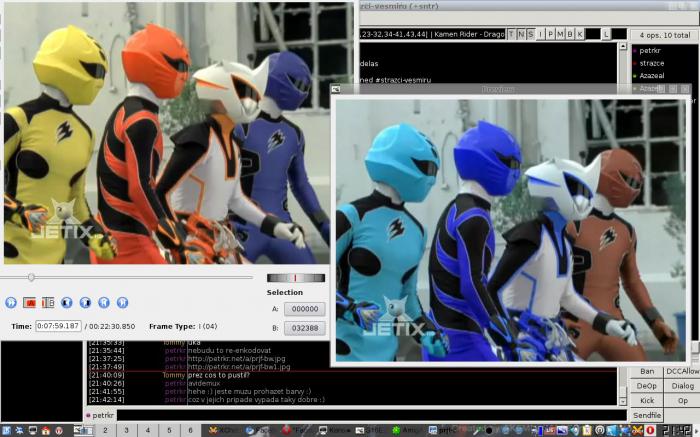Click the current Time input field
The width and height of the screenshot is (700, 437).
coord(58,326)
